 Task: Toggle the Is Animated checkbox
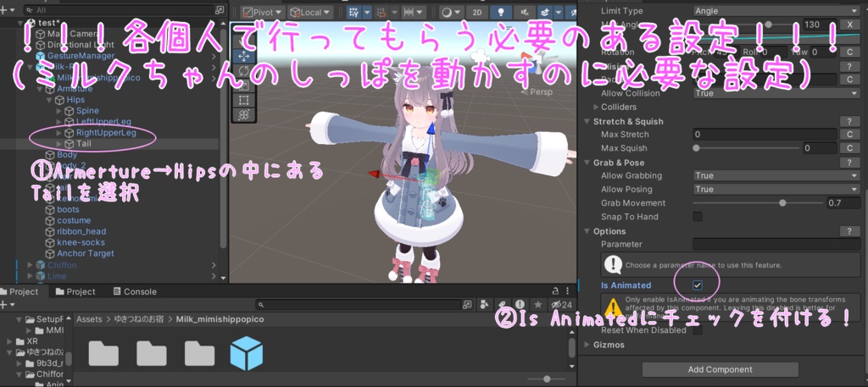(698, 285)
